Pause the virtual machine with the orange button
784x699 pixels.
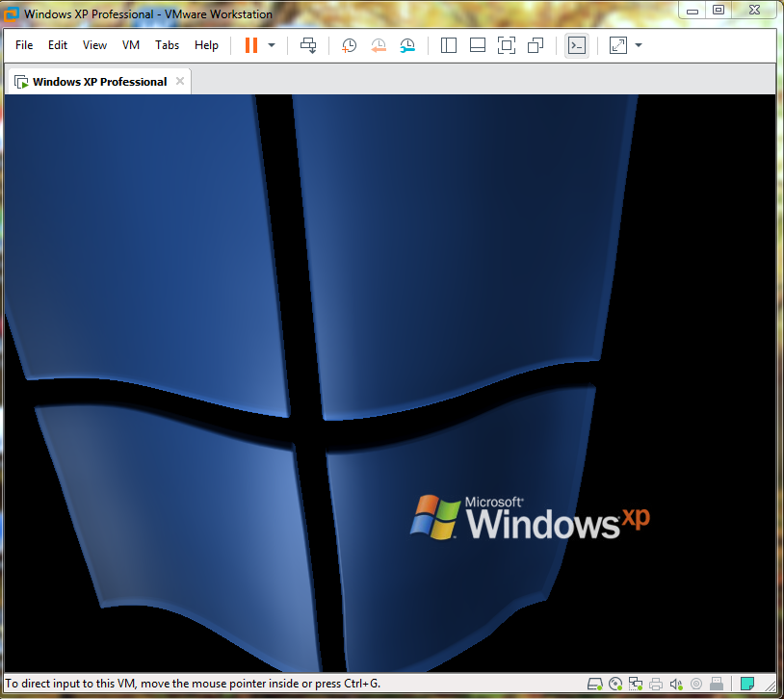pos(251,45)
